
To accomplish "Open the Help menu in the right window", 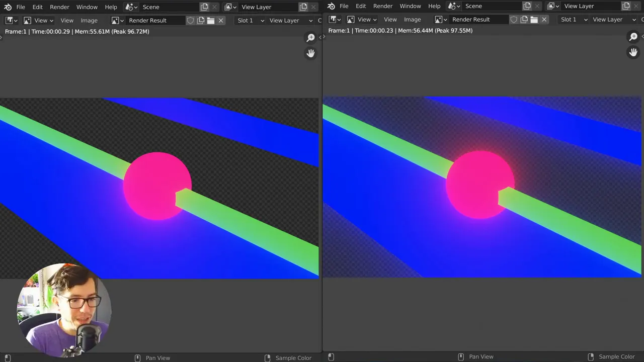I will [434, 6].
